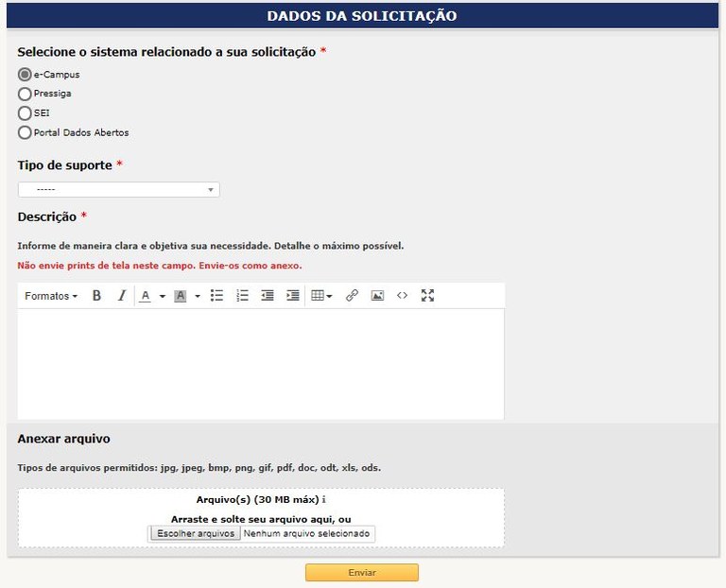
Task: Insert a numbered list
Action: (x=242, y=296)
